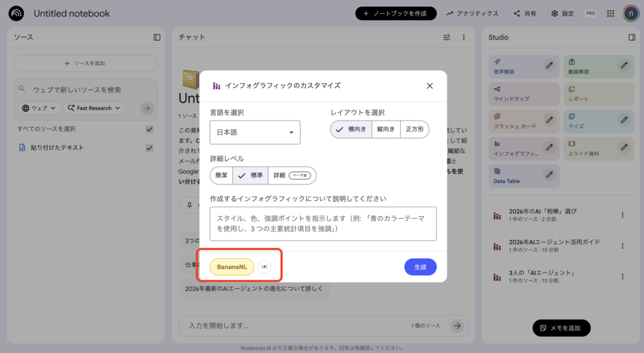The width and height of the screenshot is (644, 353).
Task: Uncheck すべてのソースを選択 checkbox
Action: coord(149,129)
